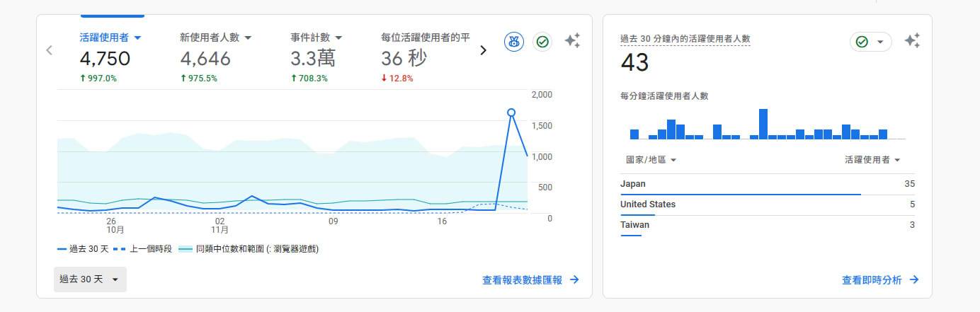980x312 pixels.
Task: Open Insights sparkle icon in the realtime card
Action: 912,41
